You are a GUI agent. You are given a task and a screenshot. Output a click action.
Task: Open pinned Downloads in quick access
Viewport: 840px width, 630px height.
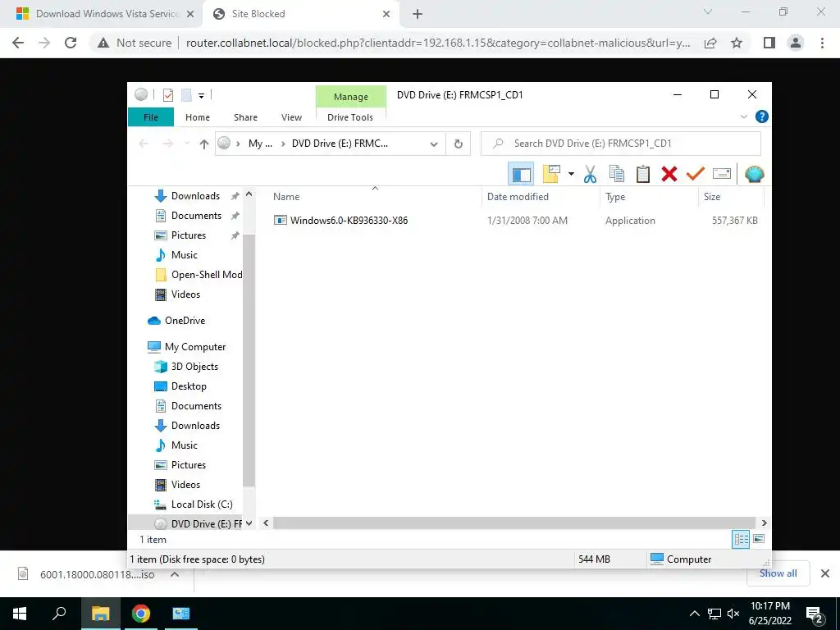pyautogui.click(x=195, y=196)
